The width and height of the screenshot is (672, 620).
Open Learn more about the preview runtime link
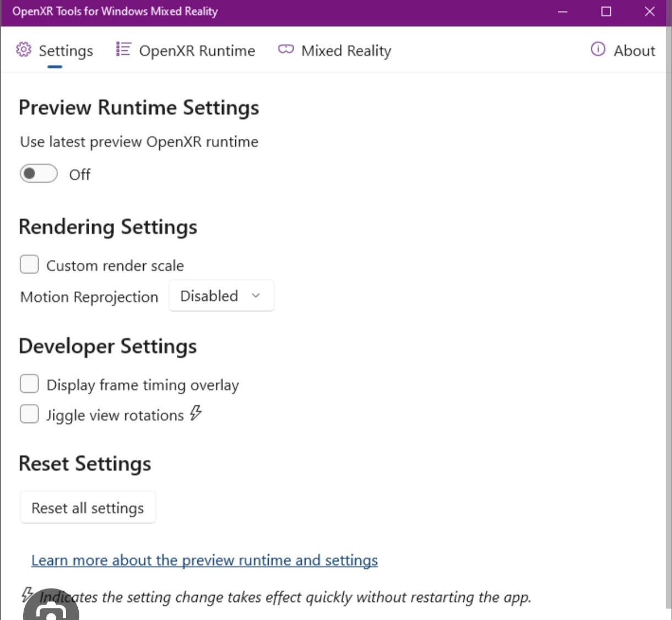(x=204, y=561)
